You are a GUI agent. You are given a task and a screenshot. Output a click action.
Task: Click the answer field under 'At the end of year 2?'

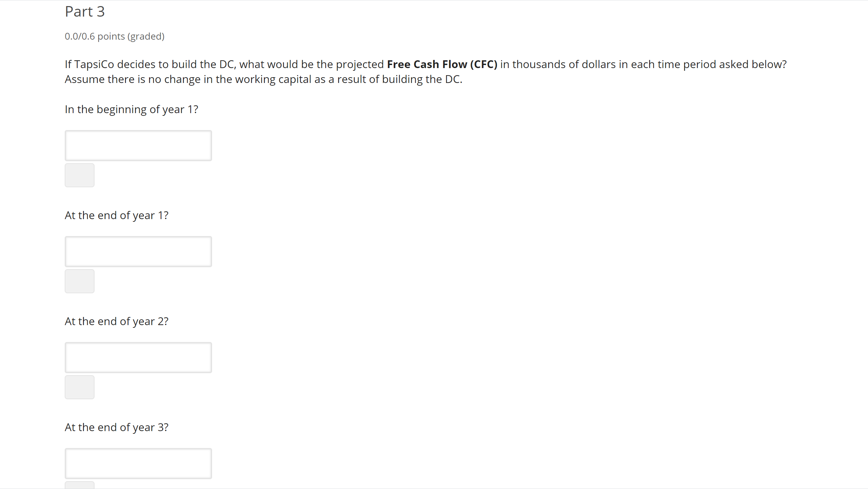138,357
